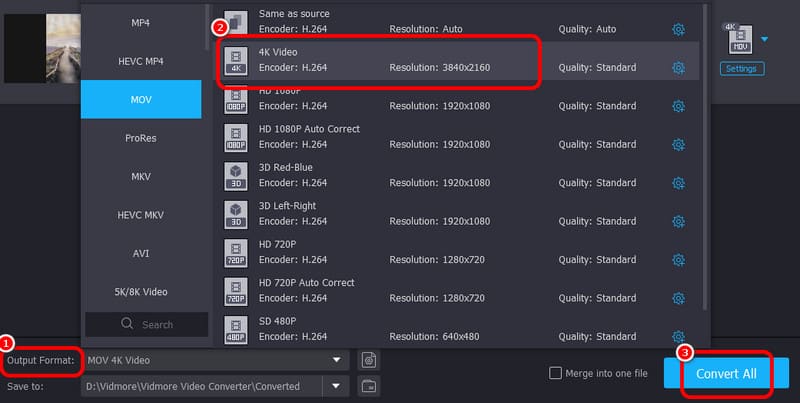The width and height of the screenshot is (800, 403).
Task: Open settings gear for HD 1080P Auto Correct
Action: coord(678,145)
